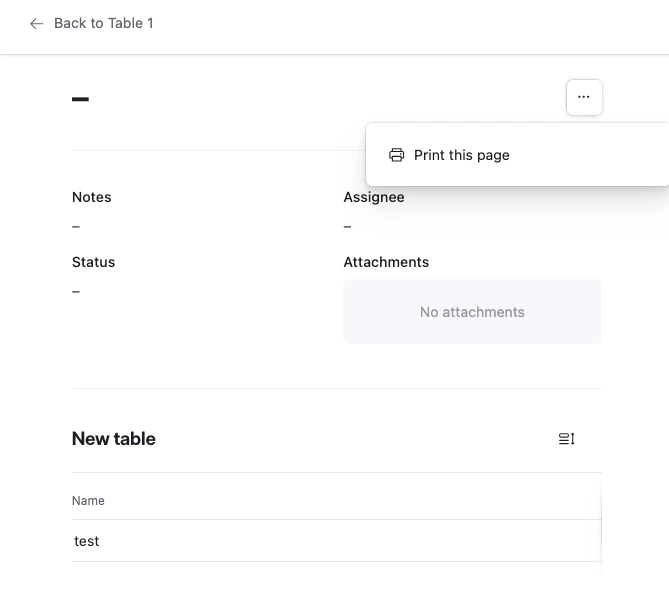The width and height of the screenshot is (669, 610).
Task: Click the Name column header
Action: 89,500
